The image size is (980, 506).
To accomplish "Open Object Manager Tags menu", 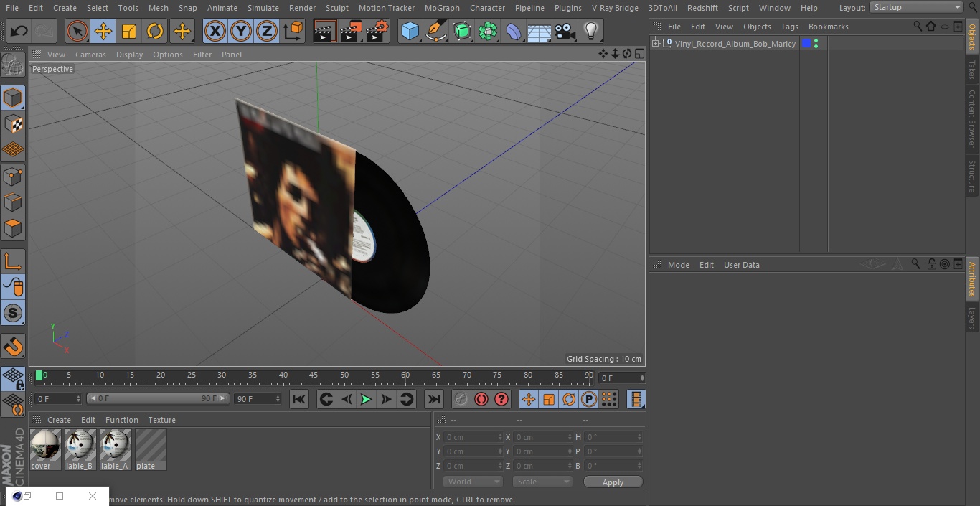I will tap(789, 27).
